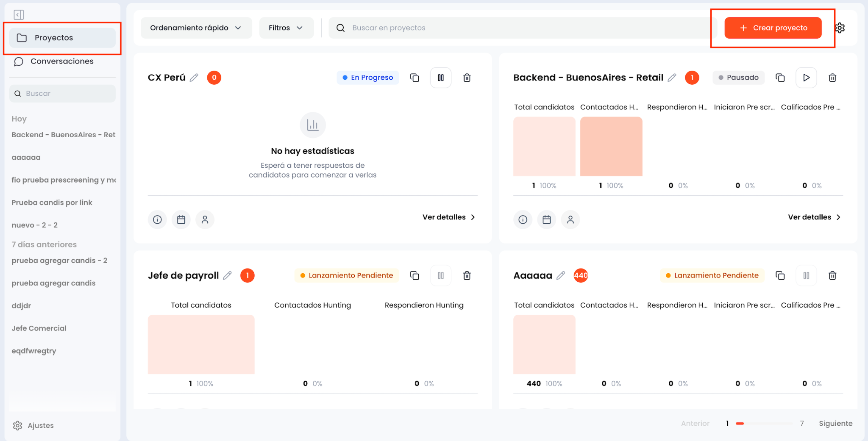868x441 pixels.
Task: Open Ver detalles for Backend - BuenosAires - Retail
Action: coord(814,217)
